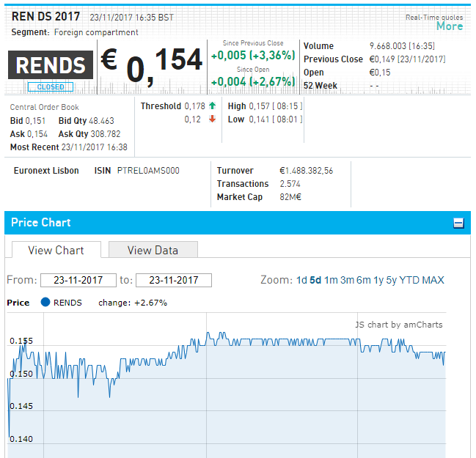This screenshot has height=458, width=476.
Task: Set chart zoom to 3m
Action: [x=347, y=280]
